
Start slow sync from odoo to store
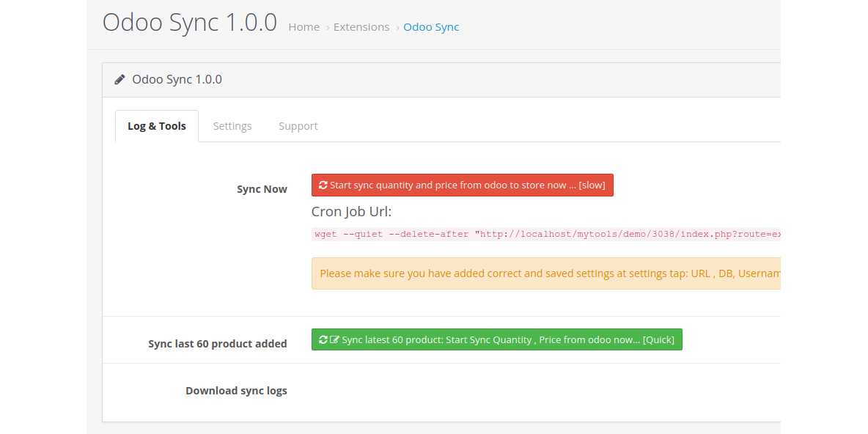click(463, 185)
